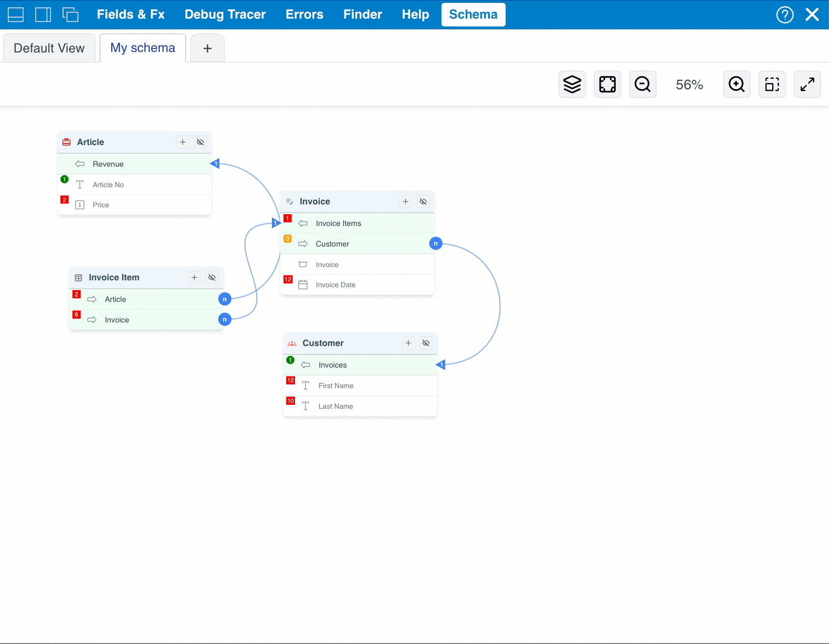Hide the Customer table
This screenshot has width=829, height=644.
[x=426, y=343]
